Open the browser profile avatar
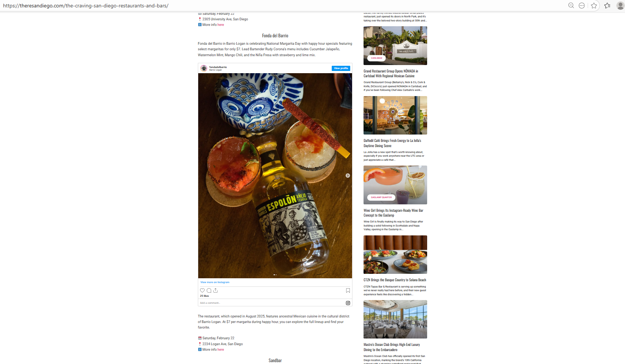The width and height of the screenshot is (625, 364). (x=621, y=6)
